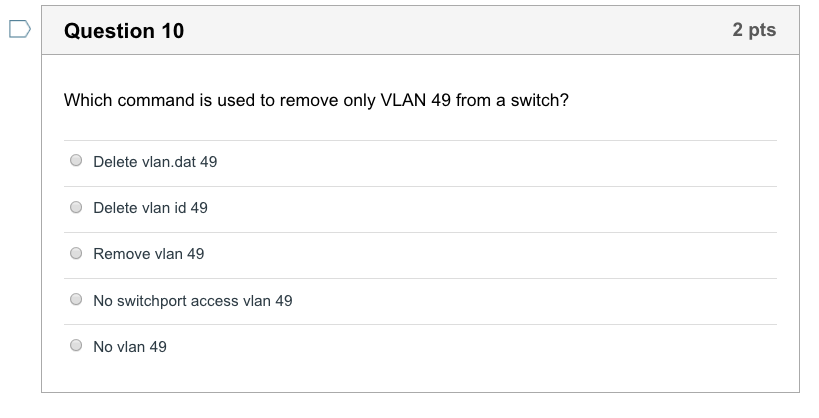Click the No switchport access vlan 49 label
819x418 pixels.
click(x=193, y=301)
